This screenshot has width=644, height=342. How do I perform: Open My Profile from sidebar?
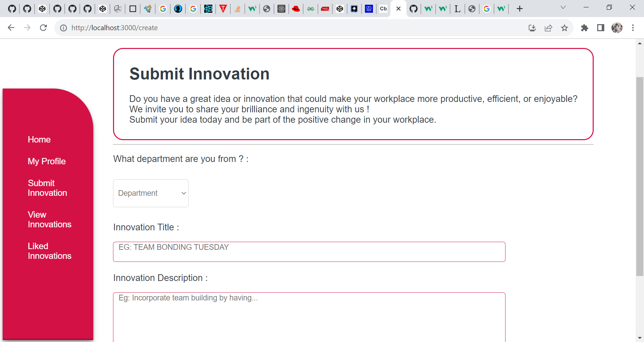47,161
